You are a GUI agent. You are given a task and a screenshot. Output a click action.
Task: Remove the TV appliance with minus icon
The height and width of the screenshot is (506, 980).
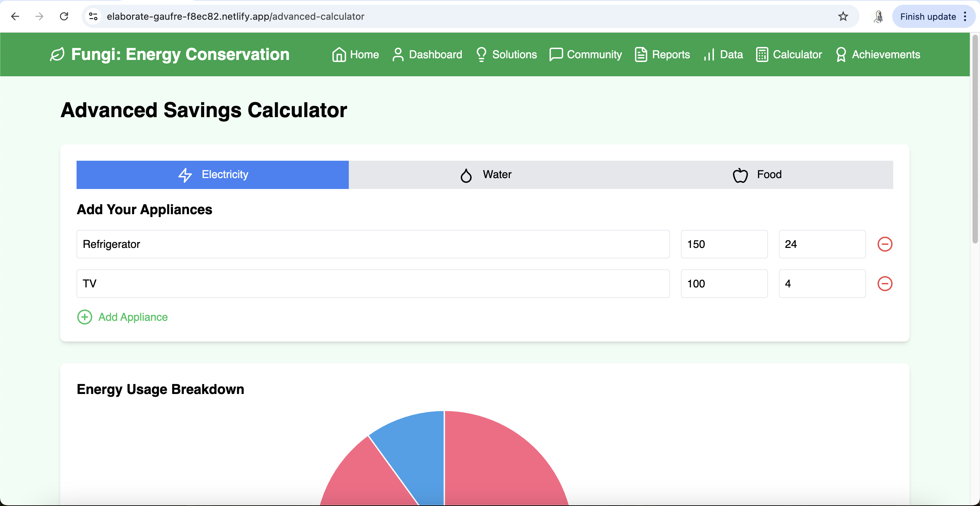point(884,284)
